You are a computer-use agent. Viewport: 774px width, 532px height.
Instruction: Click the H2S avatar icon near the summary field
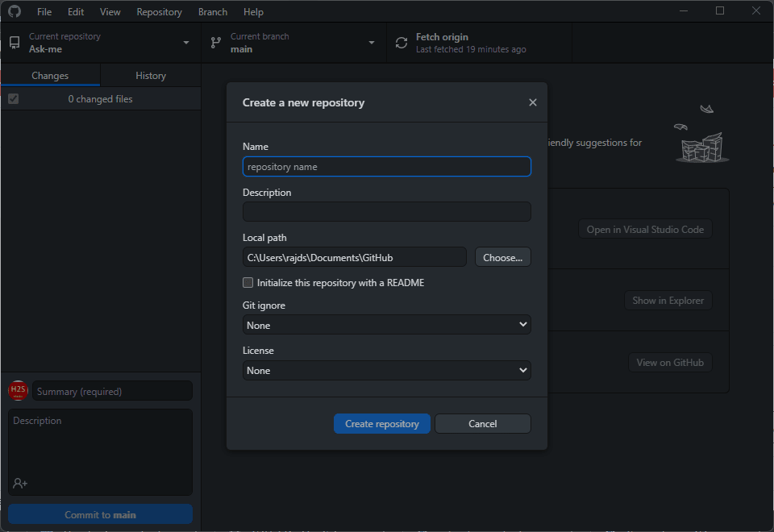coord(18,390)
